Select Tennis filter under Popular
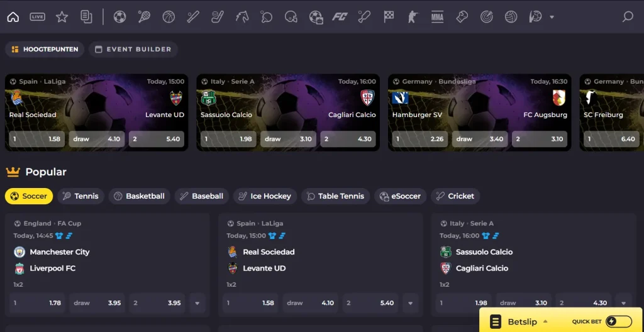The image size is (644, 332). (80, 196)
